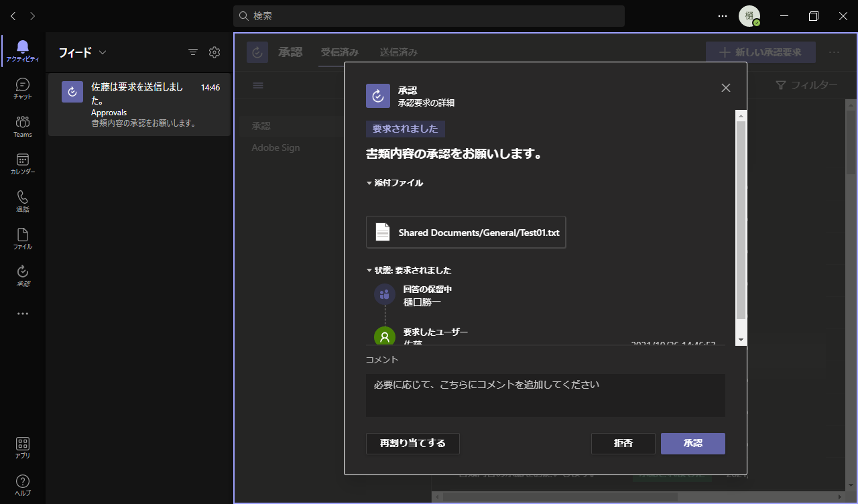Viewport: 858px width, 504px height.
Task: Click 新しい承認要求 button
Action: (x=761, y=52)
